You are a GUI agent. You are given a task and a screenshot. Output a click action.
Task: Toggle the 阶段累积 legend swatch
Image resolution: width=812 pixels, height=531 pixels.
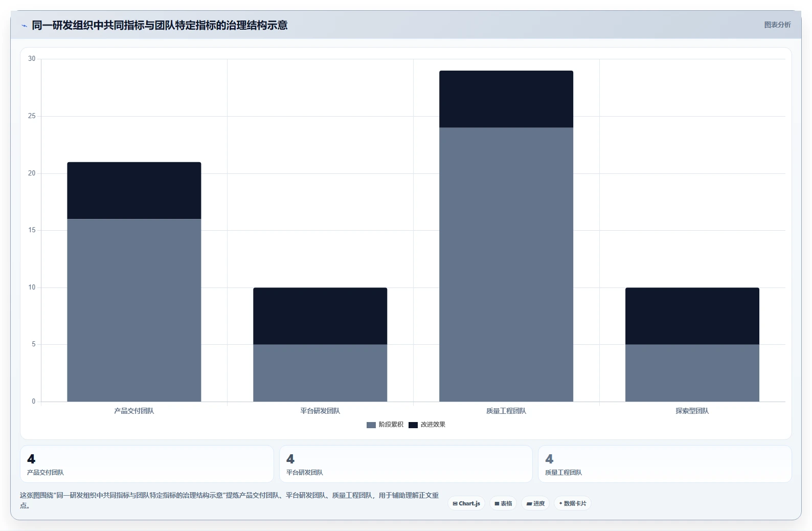tap(371, 425)
